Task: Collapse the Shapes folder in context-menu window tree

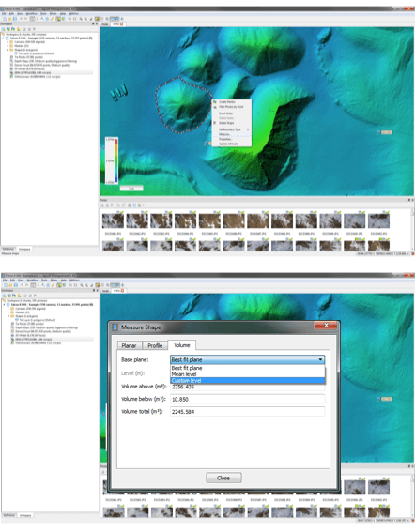Action: click(8, 50)
